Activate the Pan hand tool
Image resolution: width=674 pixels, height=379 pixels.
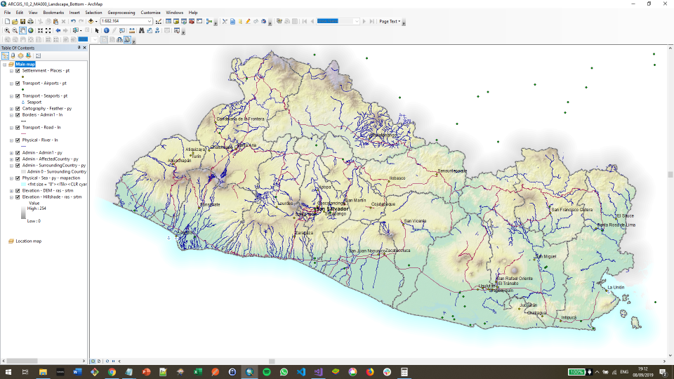tap(23, 31)
